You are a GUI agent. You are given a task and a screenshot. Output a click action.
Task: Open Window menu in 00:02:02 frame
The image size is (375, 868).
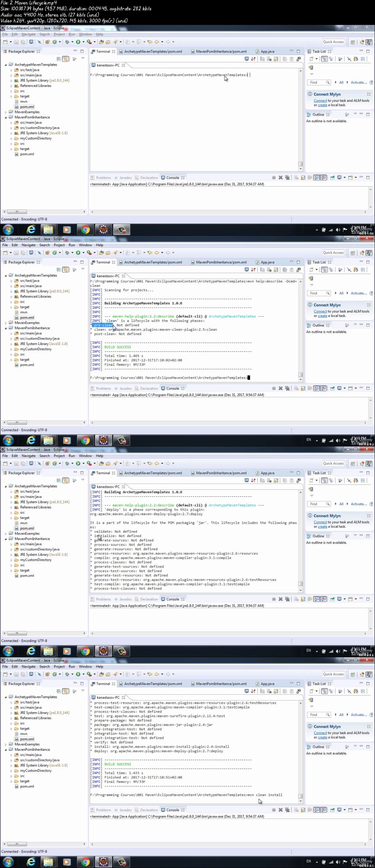(85, 245)
